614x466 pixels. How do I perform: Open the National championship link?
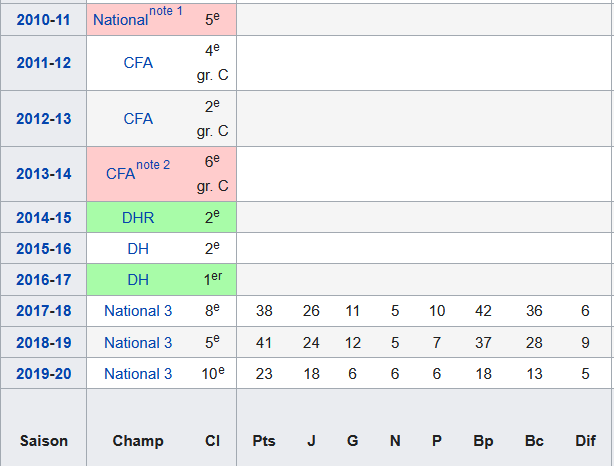(120, 19)
